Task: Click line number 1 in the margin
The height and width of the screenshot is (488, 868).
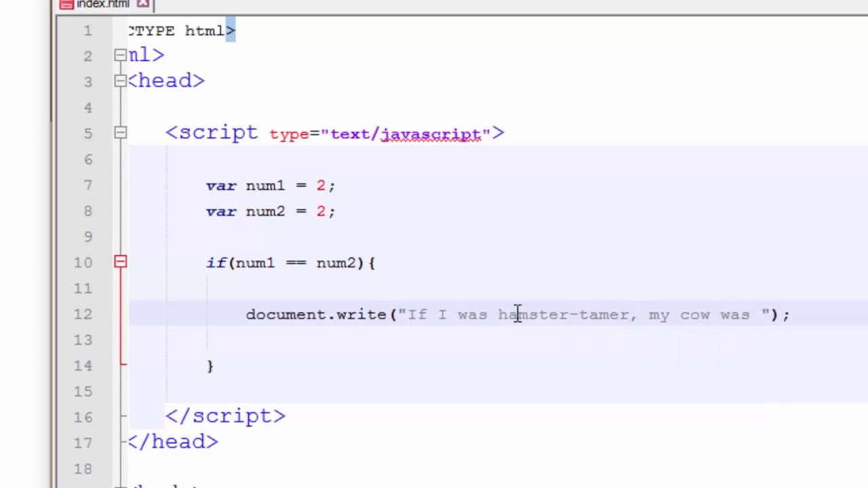Action: pos(88,30)
